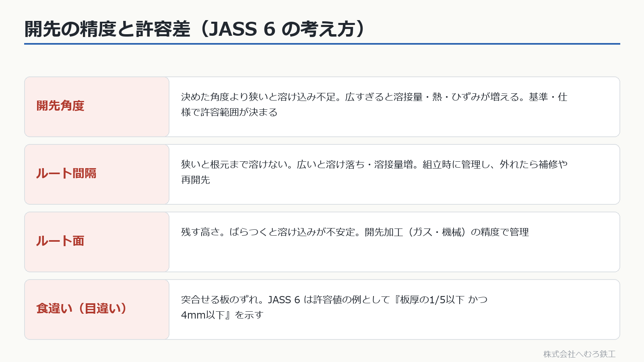Select the 開先角度 label cell
Screen dimensions: 644x362
tap(97, 107)
